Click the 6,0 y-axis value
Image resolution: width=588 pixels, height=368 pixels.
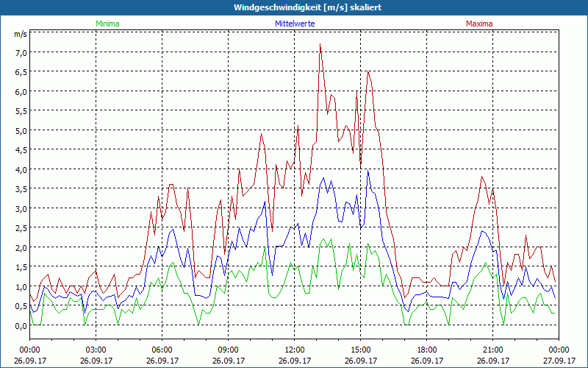coord(21,91)
